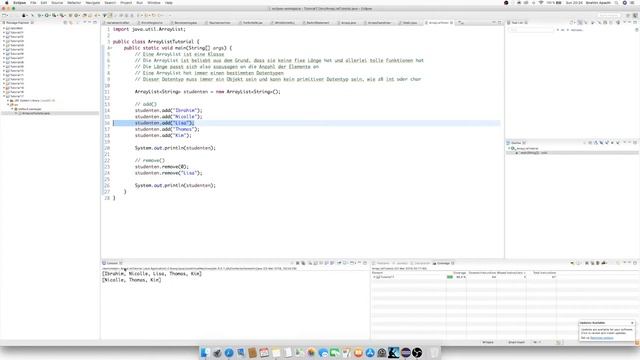Click console output line starting with [Ibrahim
640x360 pixels.
pos(152,273)
